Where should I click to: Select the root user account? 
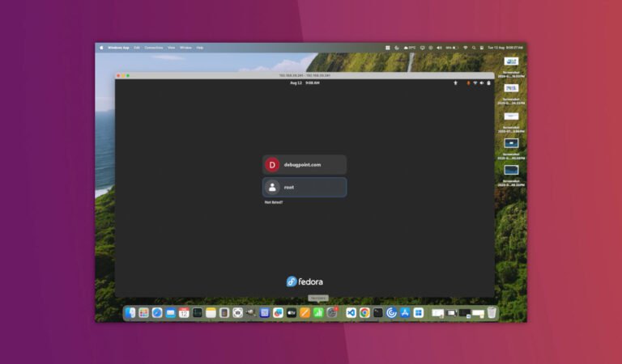click(x=305, y=187)
